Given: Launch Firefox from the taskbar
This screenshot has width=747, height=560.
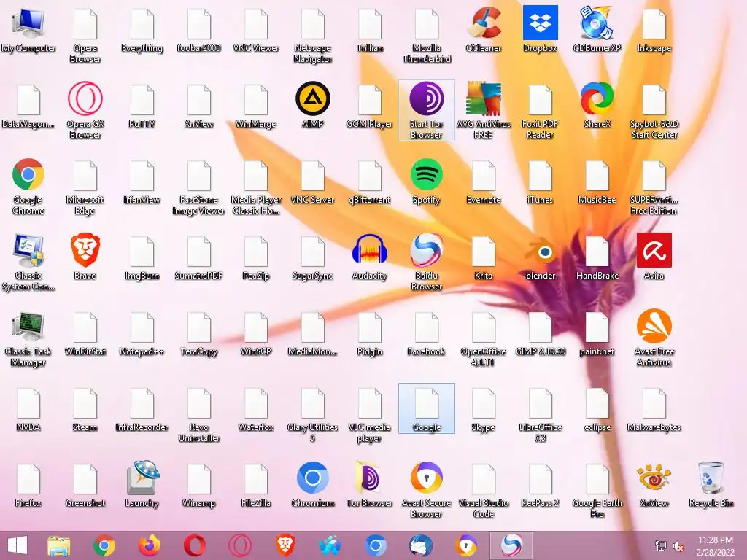Looking at the screenshot, I should [x=149, y=545].
